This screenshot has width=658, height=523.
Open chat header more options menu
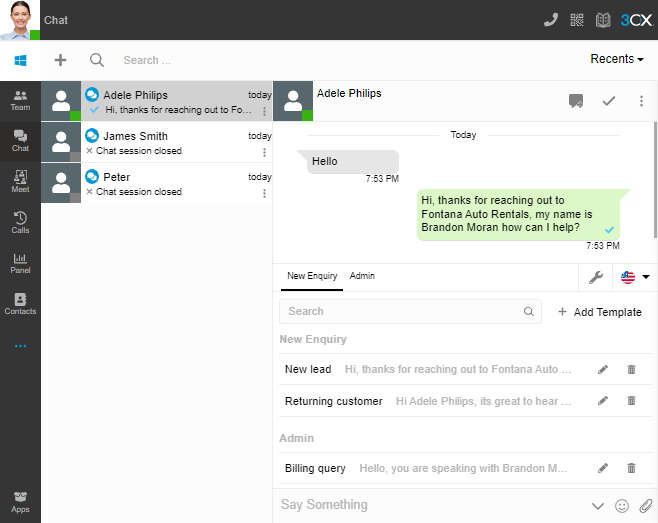point(641,101)
